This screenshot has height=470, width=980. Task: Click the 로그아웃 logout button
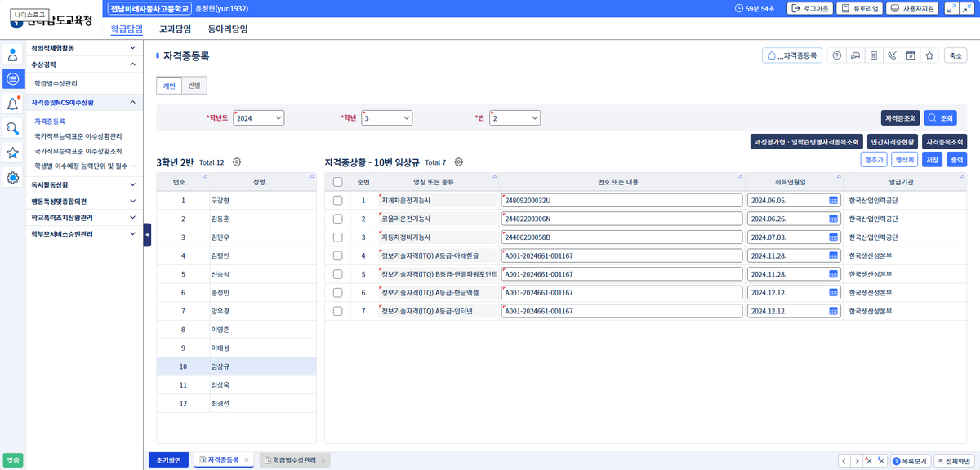809,8
